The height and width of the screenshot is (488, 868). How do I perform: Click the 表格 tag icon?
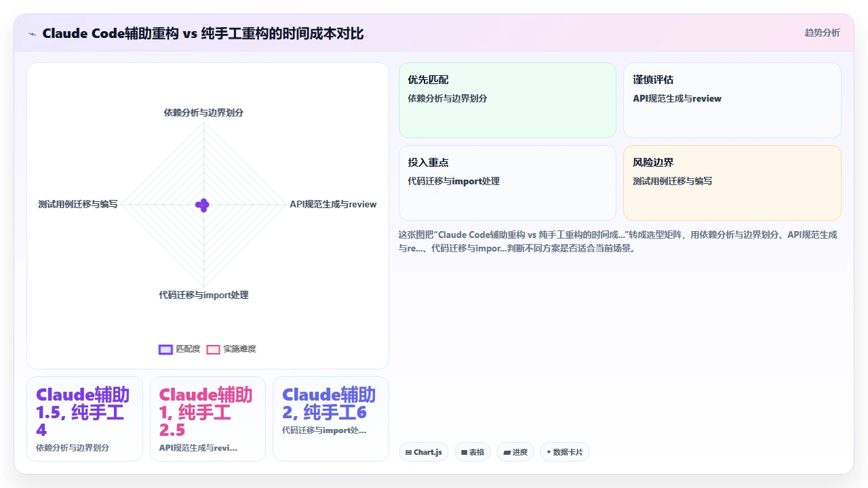coord(465,452)
